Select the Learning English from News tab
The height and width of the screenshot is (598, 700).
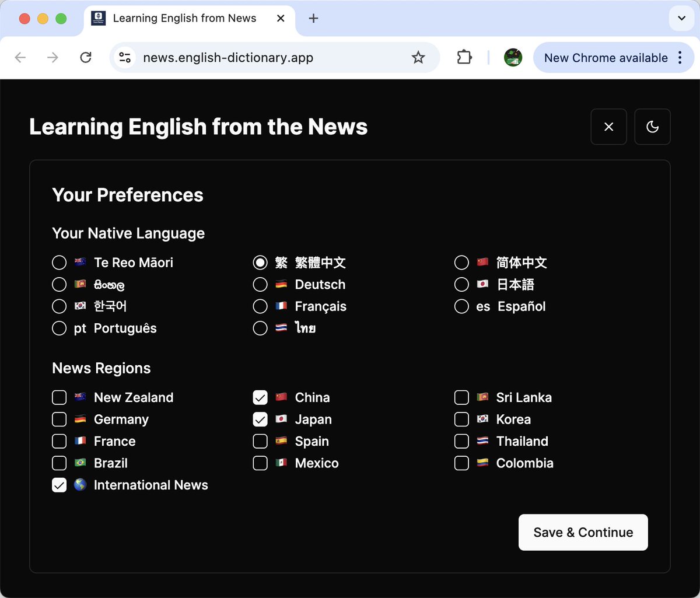[x=189, y=18]
